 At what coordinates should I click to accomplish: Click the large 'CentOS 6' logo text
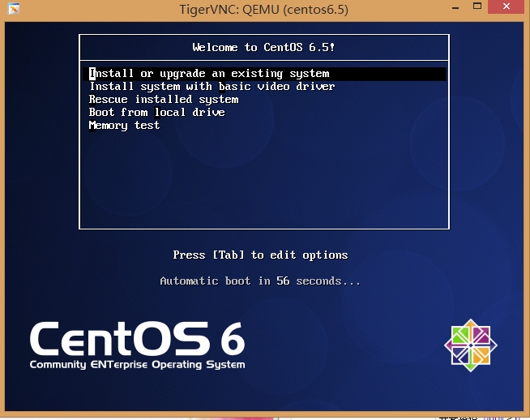click(137, 338)
